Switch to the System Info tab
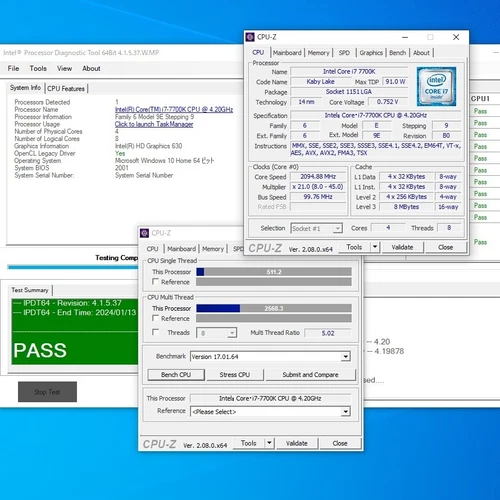This screenshot has height=500, width=500. pyautogui.click(x=25, y=88)
